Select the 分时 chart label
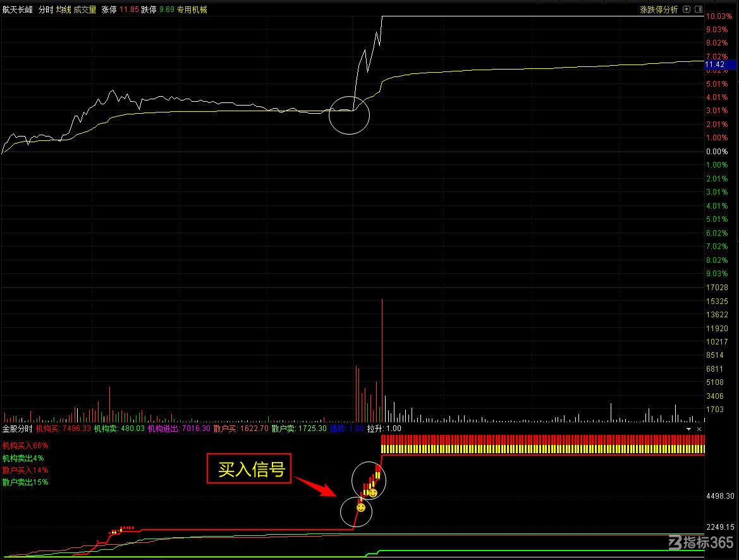The width and height of the screenshot is (739, 560). point(46,9)
